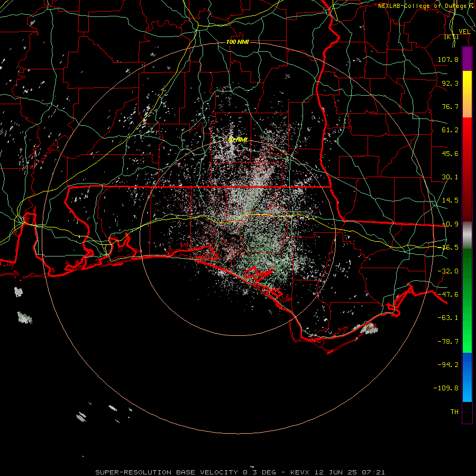Click the 50 NMI range ring label

click(x=237, y=140)
